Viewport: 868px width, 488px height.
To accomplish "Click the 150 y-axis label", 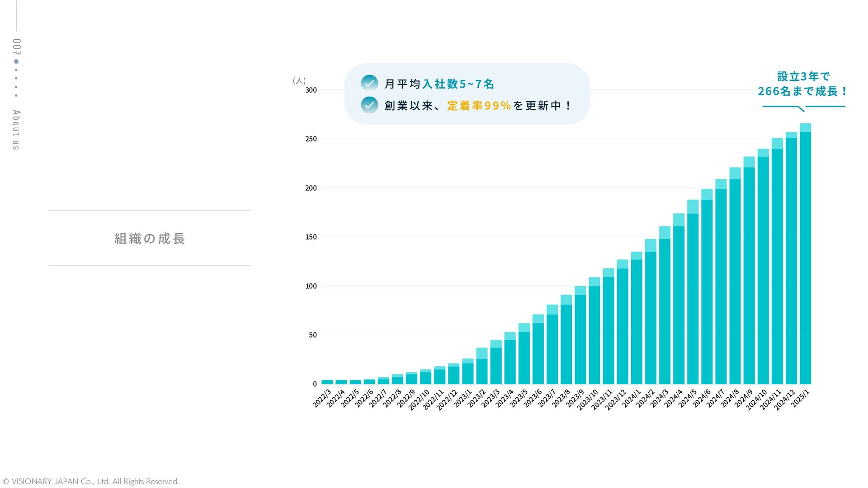I will click(x=311, y=237).
